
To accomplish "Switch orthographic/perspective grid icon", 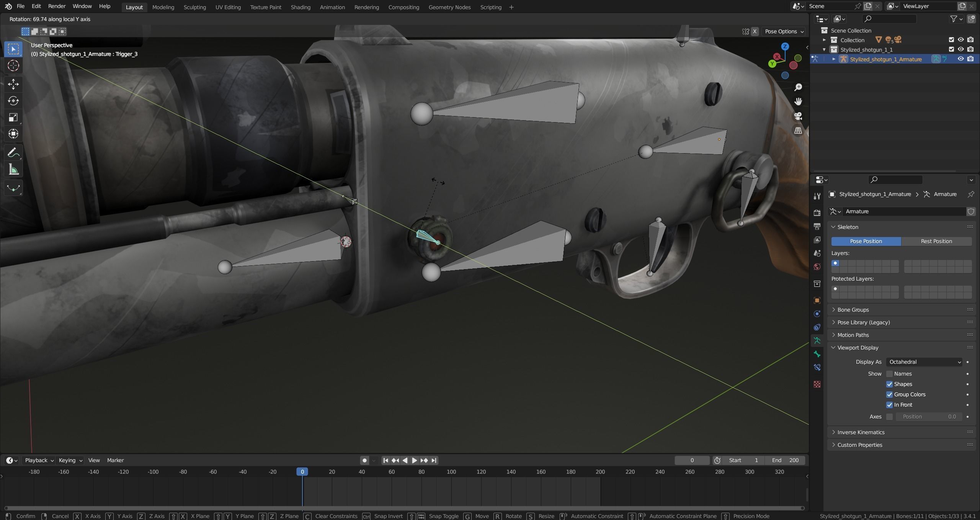I will pyautogui.click(x=798, y=131).
